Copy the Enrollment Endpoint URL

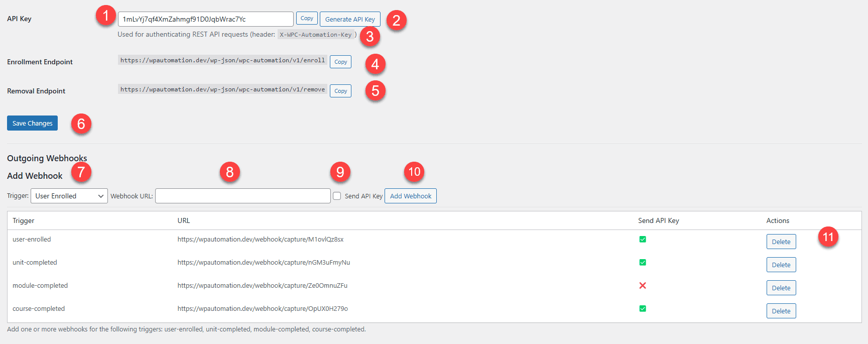pos(340,62)
